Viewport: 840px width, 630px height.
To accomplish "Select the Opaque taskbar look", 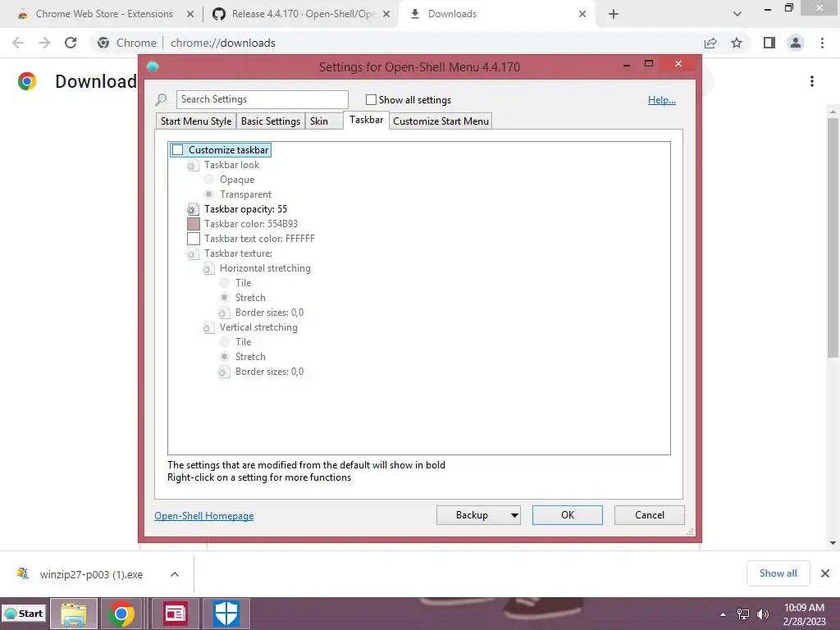I will coord(209,180).
